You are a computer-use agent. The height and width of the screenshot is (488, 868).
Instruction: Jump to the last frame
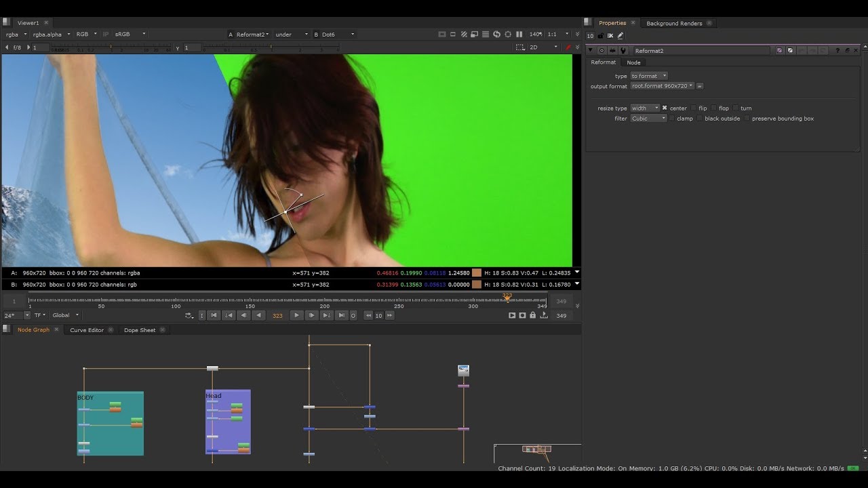pyautogui.click(x=341, y=315)
